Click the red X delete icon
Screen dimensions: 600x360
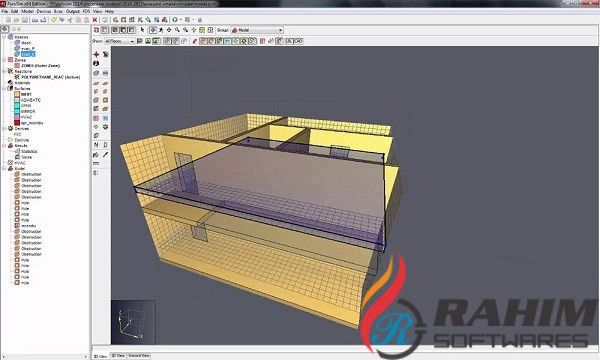coord(95,20)
